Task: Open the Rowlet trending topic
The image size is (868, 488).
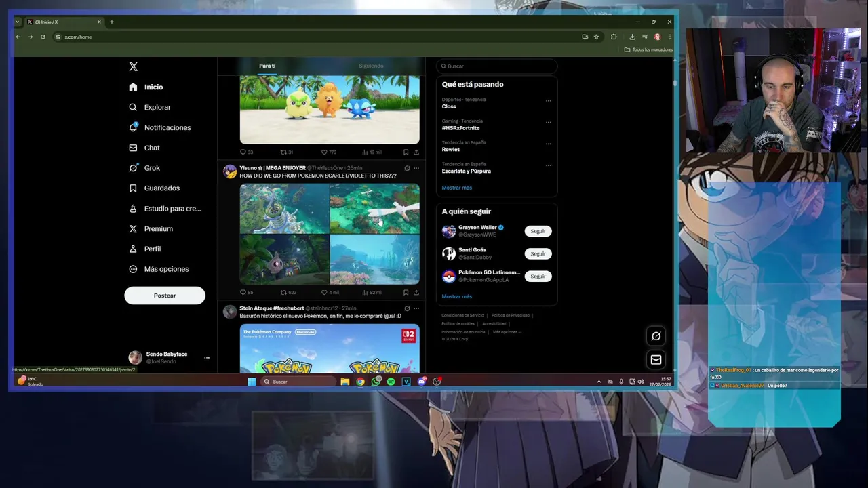Action: pos(450,150)
